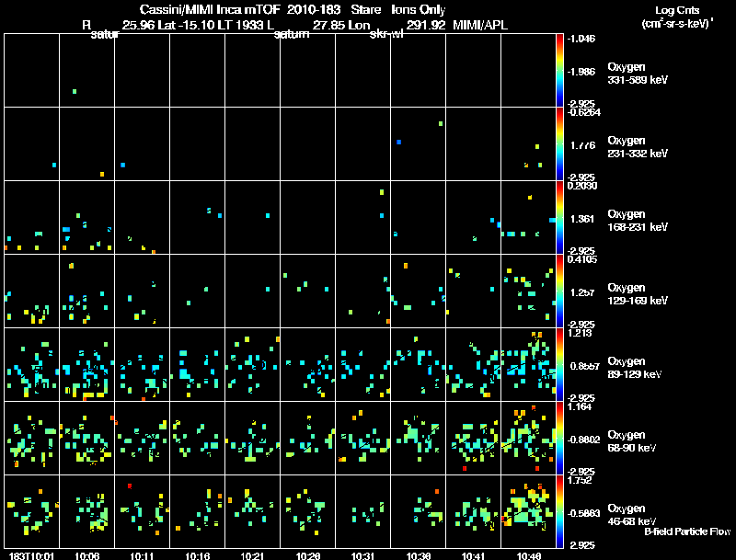Click the 10:06 time label on axis
Viewport: 736px width, 560px height.
[x=86, y=555]
